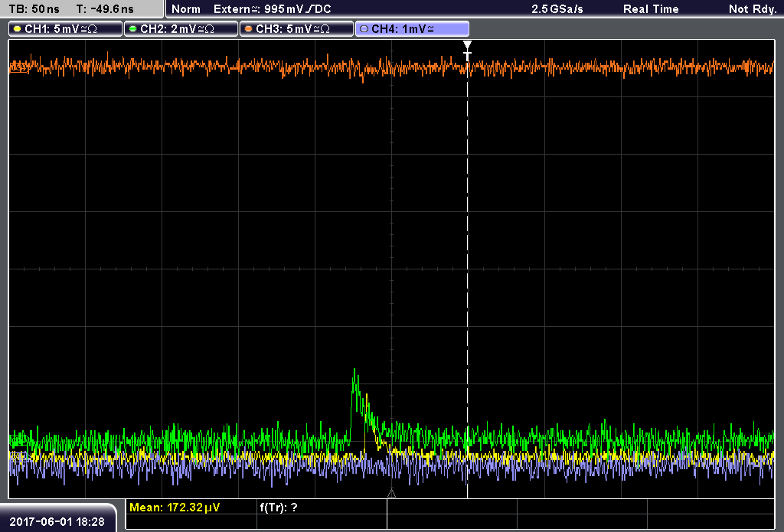Click the orange CH3 ground level marker

tap(18, 67)
